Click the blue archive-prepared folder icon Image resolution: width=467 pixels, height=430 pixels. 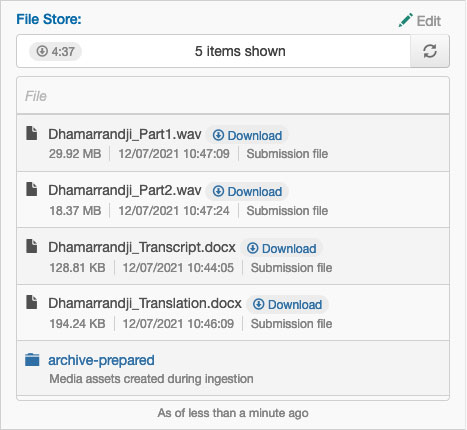tap(32, 360)
